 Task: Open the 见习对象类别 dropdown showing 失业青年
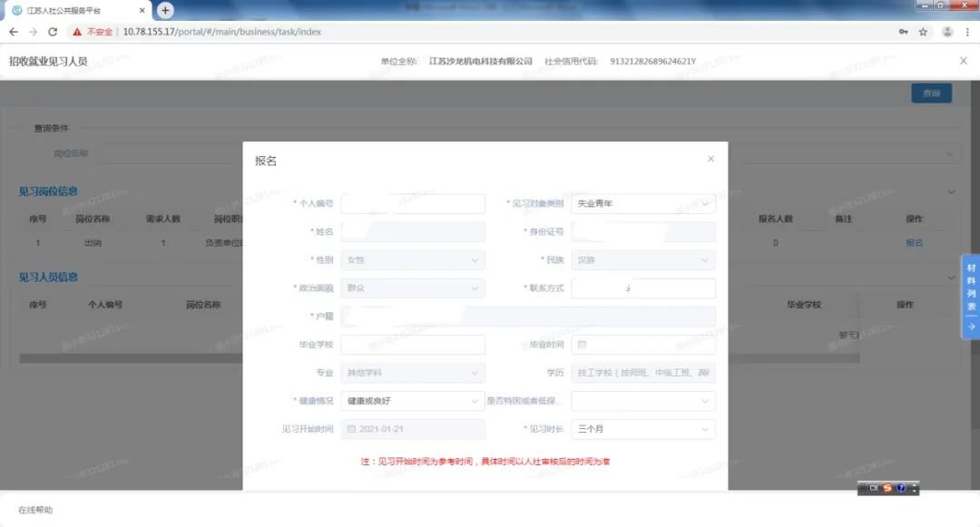tap(643, 203)
